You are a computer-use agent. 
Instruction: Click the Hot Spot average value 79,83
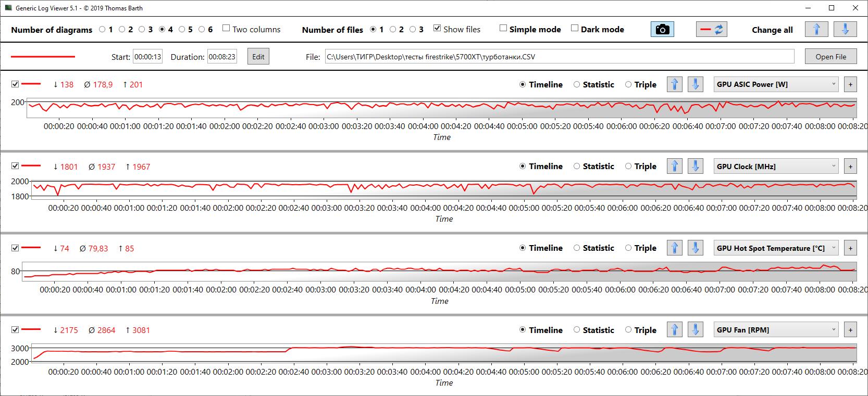tap(98, 248)
